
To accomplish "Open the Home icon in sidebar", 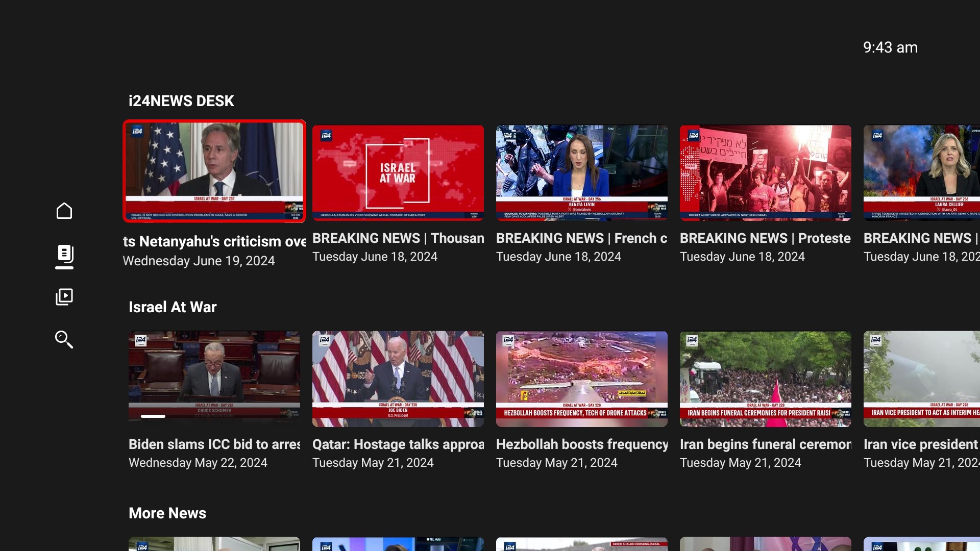I will coord(64,211).
